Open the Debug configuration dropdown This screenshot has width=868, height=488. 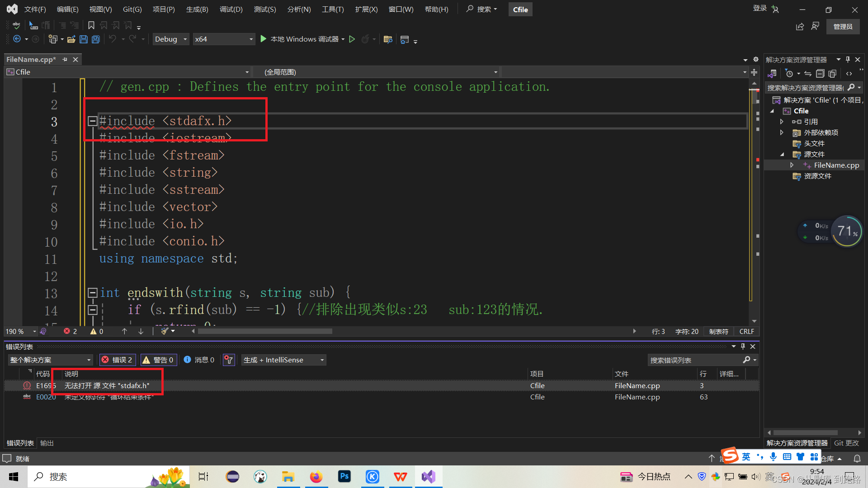coord(171,39)
